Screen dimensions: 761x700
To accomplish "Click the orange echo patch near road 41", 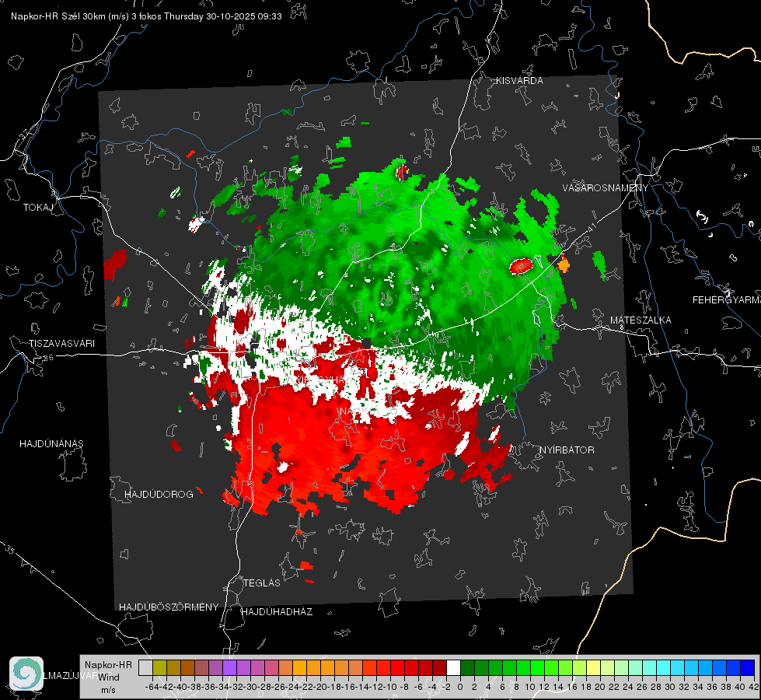I will (564, 264).
